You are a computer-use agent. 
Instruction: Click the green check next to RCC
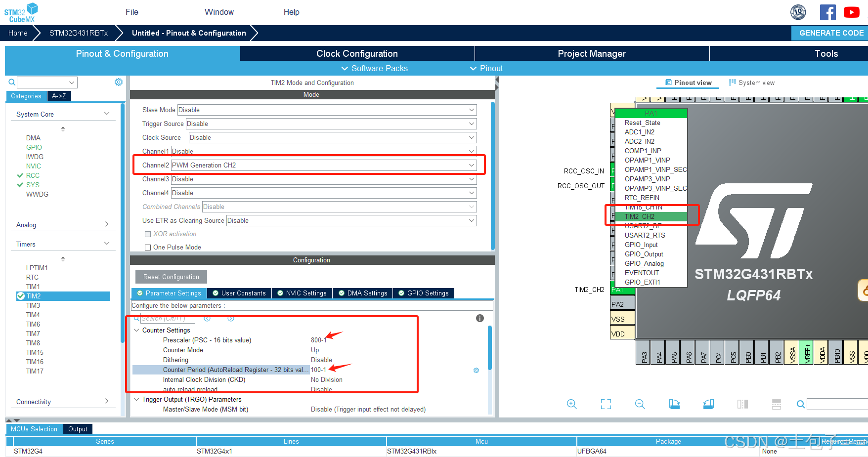point(20,175)
